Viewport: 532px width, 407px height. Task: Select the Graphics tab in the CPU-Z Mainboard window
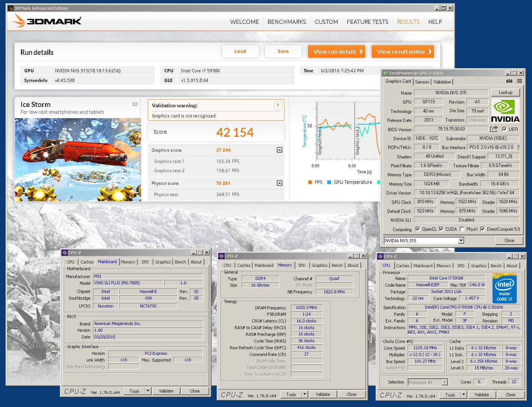click(163, 262)
